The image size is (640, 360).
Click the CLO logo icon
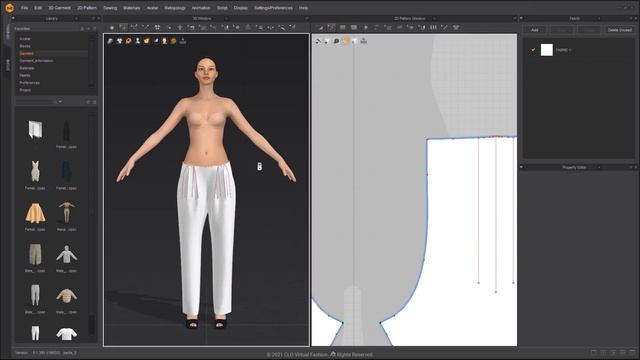[x=9, y=8]
